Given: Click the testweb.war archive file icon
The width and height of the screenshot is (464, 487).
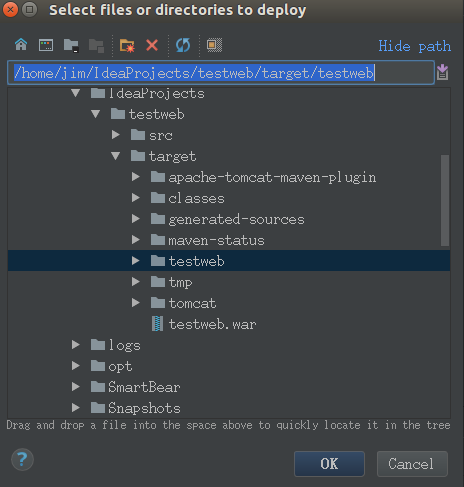Looking at the screenshot, I should tap(157, 324).
